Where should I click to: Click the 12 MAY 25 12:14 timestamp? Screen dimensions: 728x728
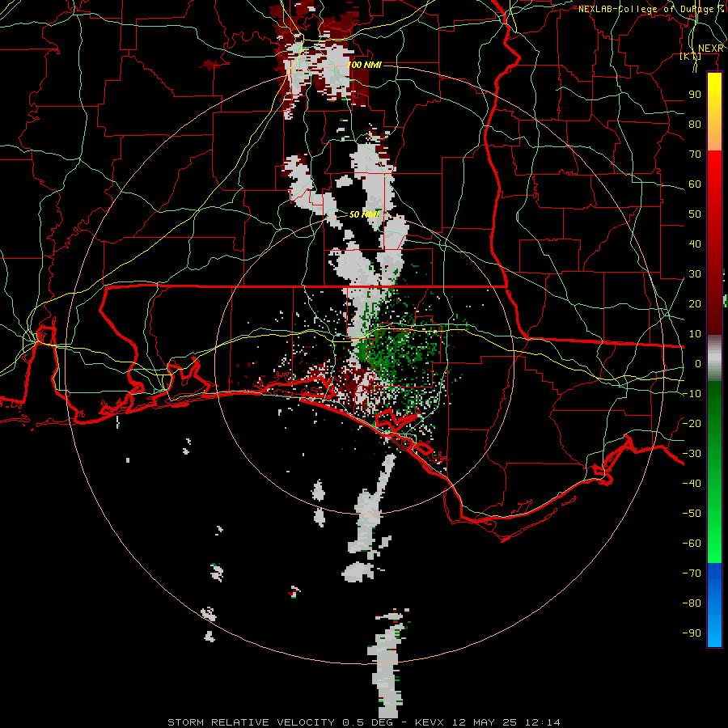pos(506,722)
